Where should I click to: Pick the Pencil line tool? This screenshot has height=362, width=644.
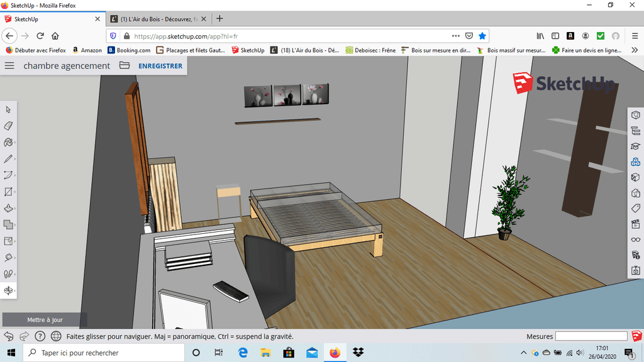tap(9, 159)
